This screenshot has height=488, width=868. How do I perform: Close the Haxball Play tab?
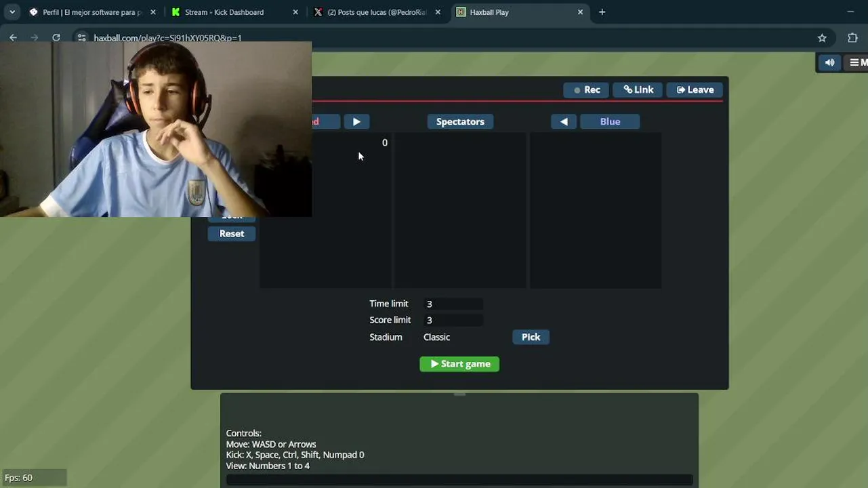580,12
